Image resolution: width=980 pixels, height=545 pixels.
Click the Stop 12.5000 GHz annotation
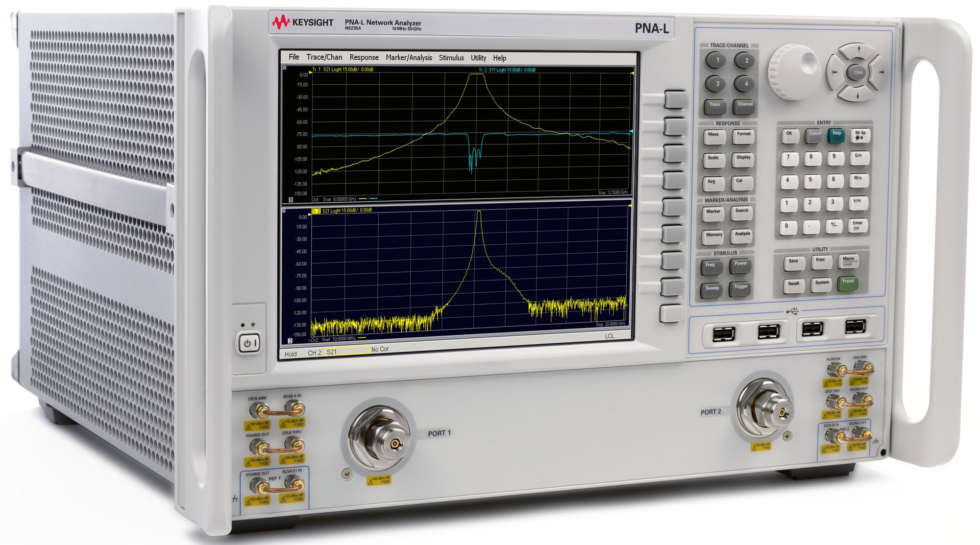(612, 192)
